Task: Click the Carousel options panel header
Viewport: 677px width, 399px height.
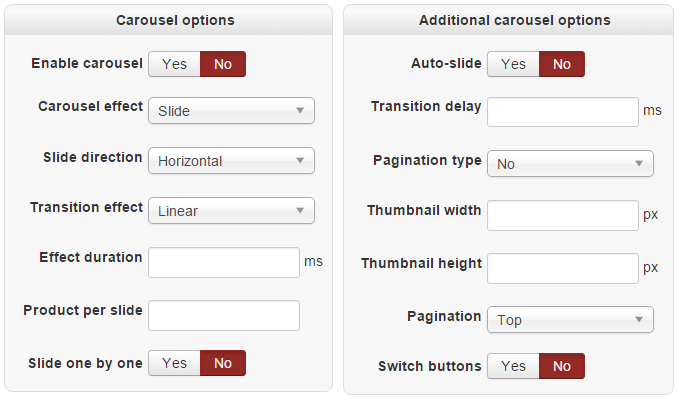Action: pos(168,20)
